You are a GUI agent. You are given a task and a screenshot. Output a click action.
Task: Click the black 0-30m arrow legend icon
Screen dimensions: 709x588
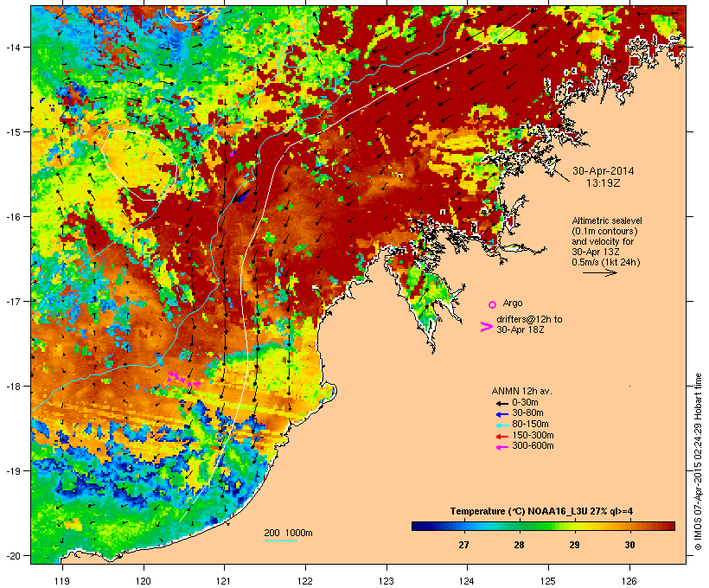click(501, 403)
